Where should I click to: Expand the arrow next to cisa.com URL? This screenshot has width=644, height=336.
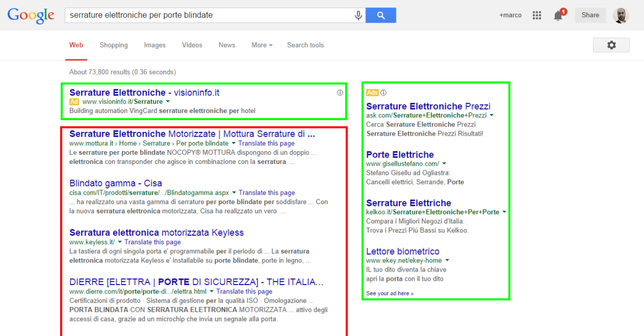(x=233, y=193)
